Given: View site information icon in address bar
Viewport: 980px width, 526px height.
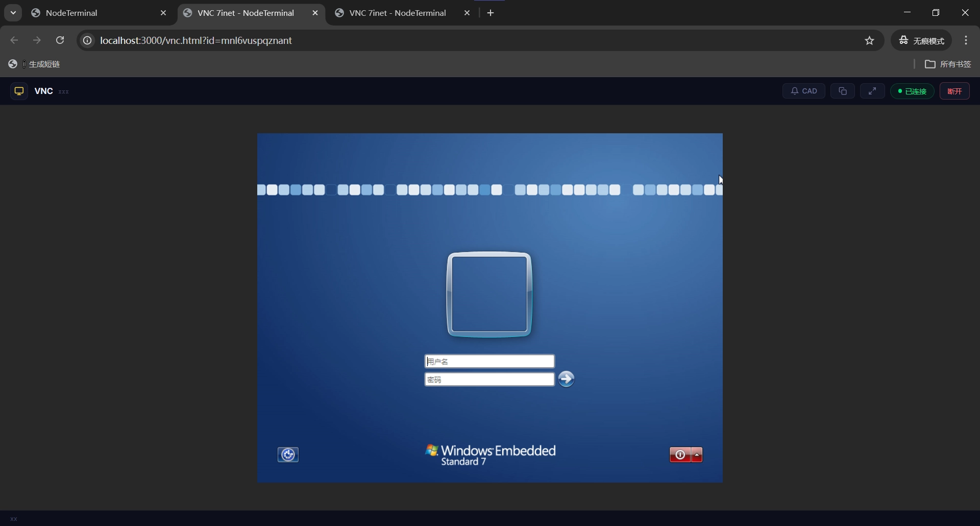Looking at the screenshot, I should point(87,41).
